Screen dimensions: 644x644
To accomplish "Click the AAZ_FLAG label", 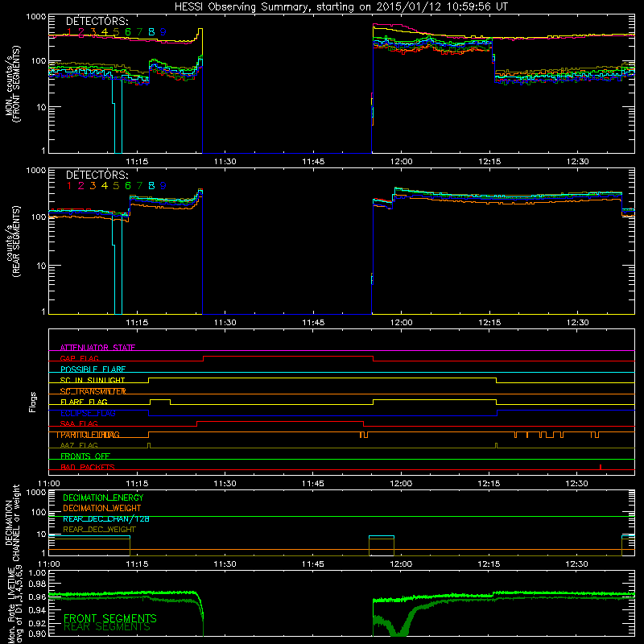I will coord(79,445).
